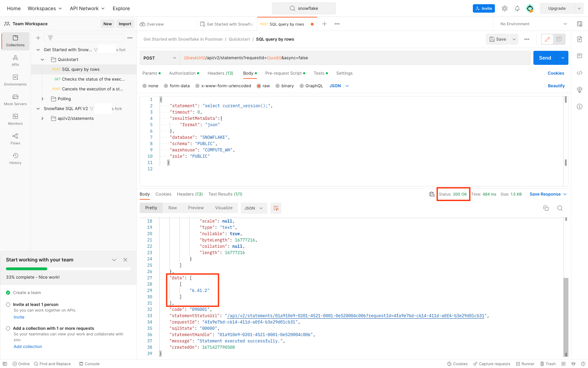The image size is (588, 368).
Task: Copy the response body using copy icon
Action: coord(546,208)
